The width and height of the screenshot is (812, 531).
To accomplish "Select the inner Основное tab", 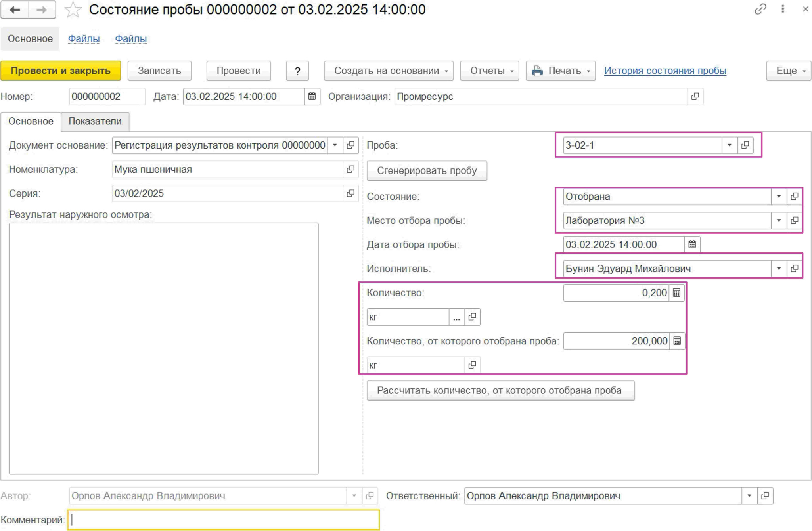I will pos(31,121).
